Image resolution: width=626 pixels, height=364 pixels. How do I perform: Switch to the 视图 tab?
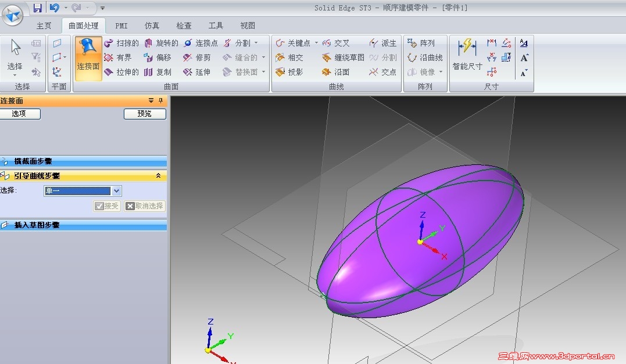click(248, 26)
